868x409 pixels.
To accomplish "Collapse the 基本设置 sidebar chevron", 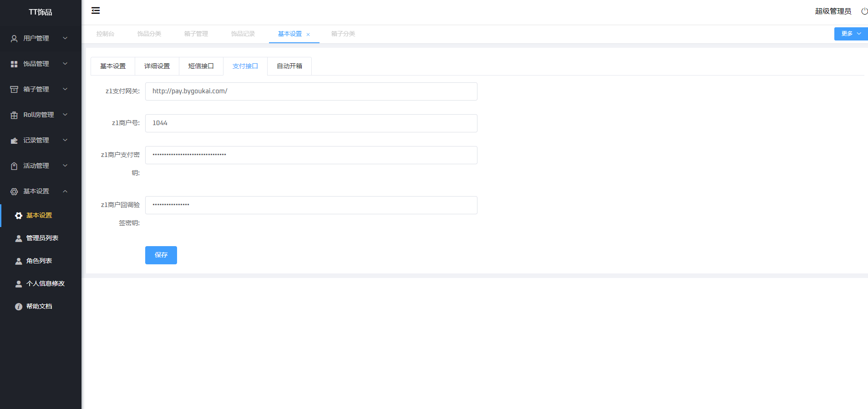I will tap(65, 191).
